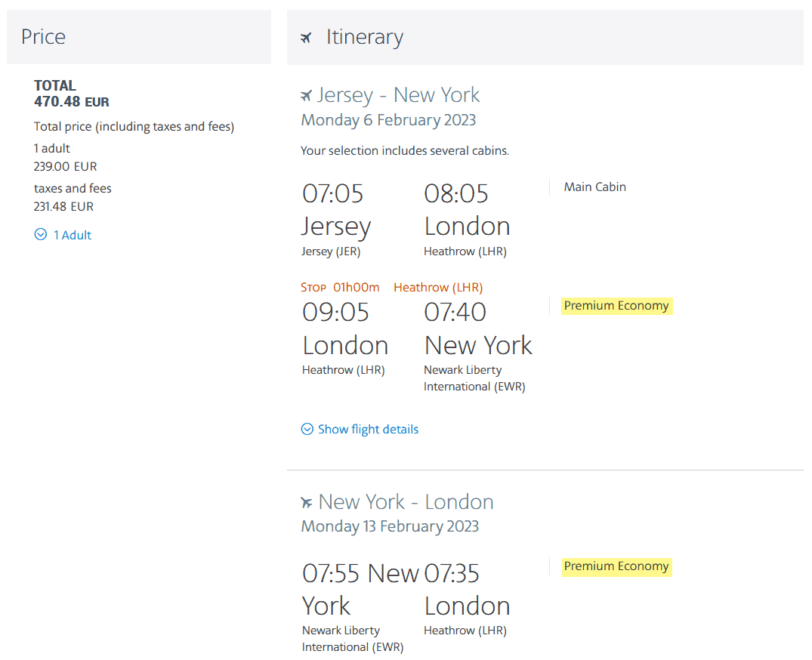
Task: Click the highlighted Premium Economy label for London–New York
Action: [616, 306]
